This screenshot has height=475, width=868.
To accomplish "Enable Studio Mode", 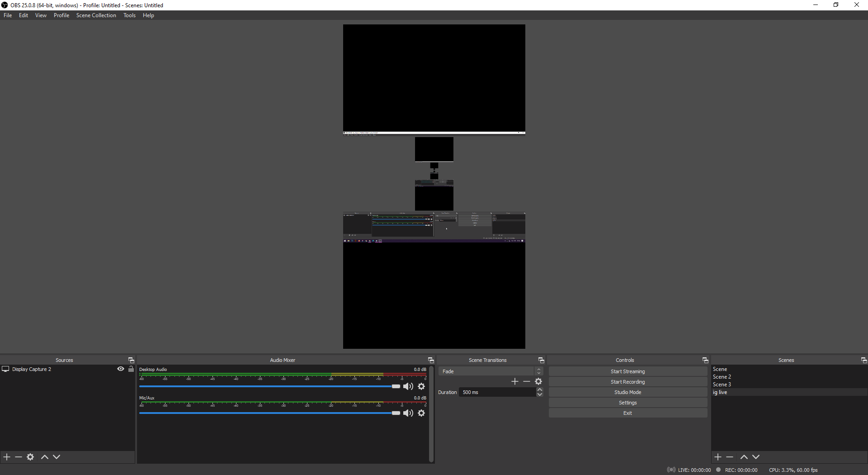I will [x=628, y=392].
